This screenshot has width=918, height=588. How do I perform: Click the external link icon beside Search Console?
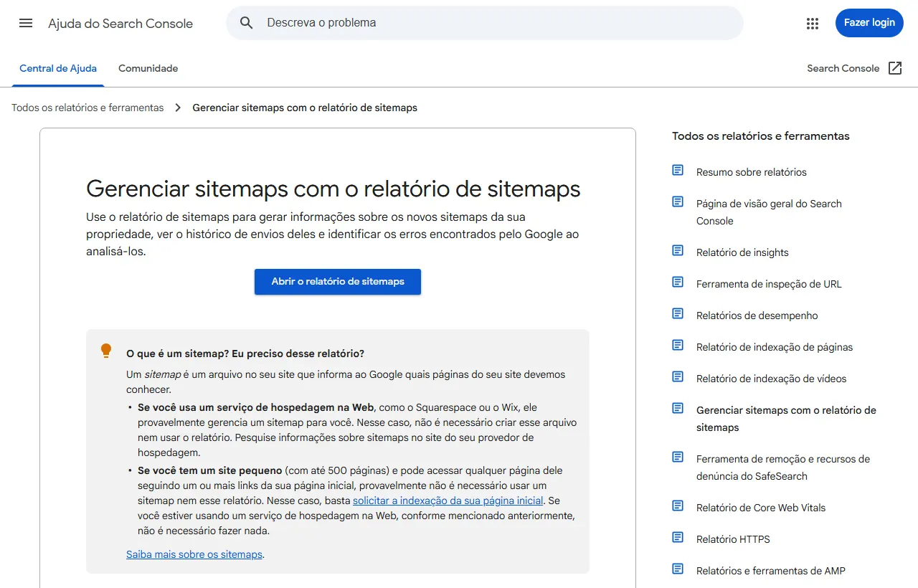895,68
